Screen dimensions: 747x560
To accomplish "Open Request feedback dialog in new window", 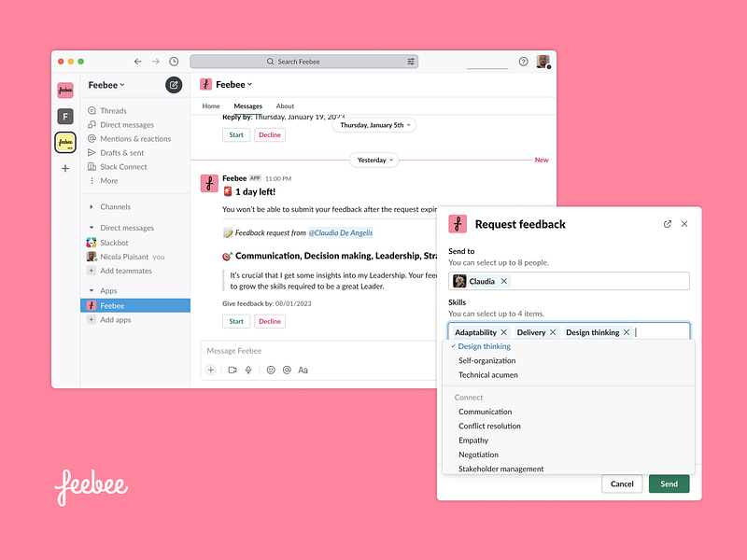I will coord(668,224).
